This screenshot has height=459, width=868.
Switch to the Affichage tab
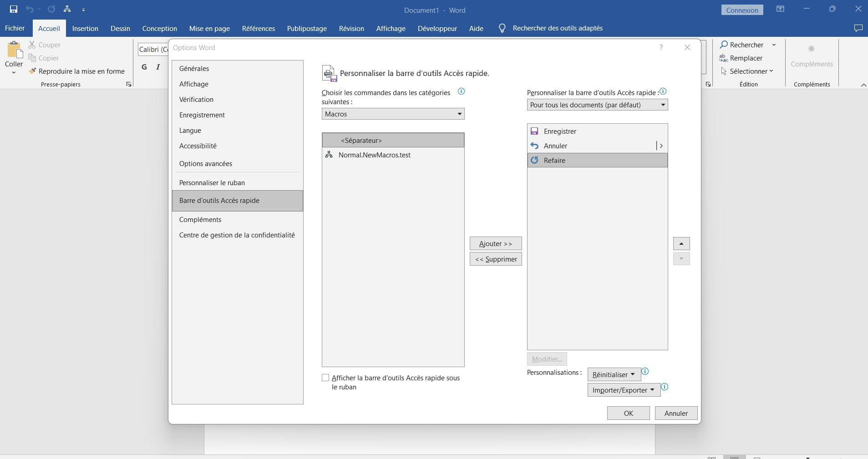[x=391, y=28]
